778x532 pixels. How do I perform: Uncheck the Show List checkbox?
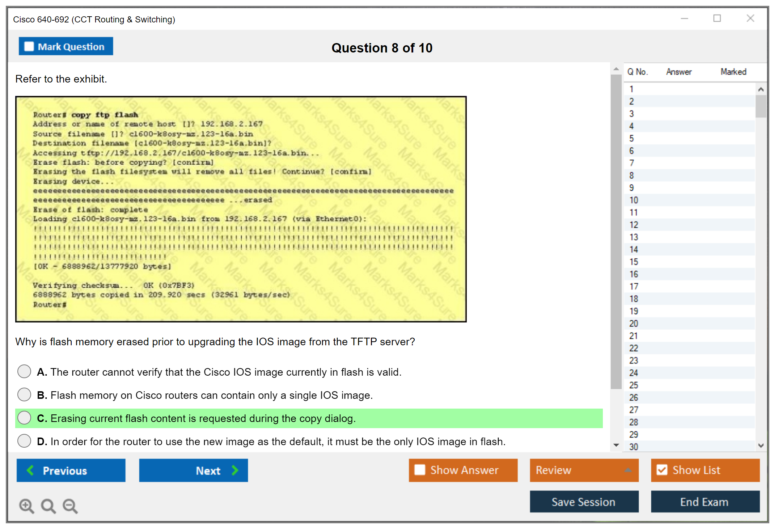coord(662,470)
